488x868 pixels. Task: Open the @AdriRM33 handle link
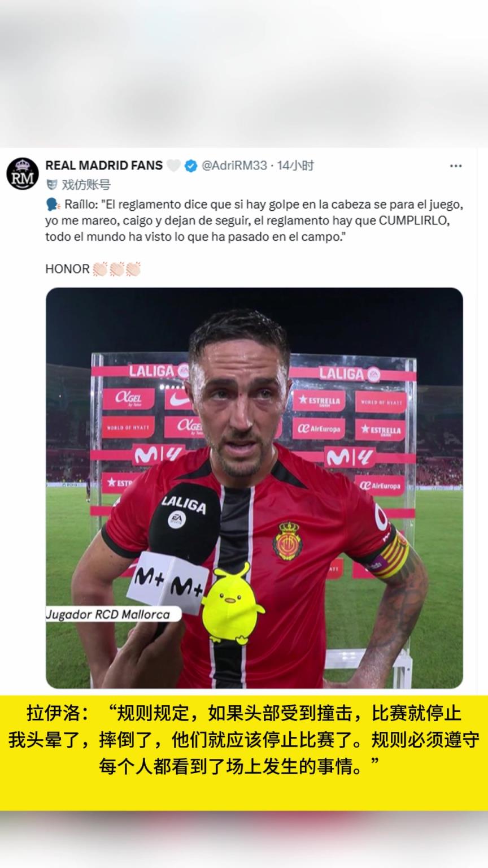click(x=234, y=166)
